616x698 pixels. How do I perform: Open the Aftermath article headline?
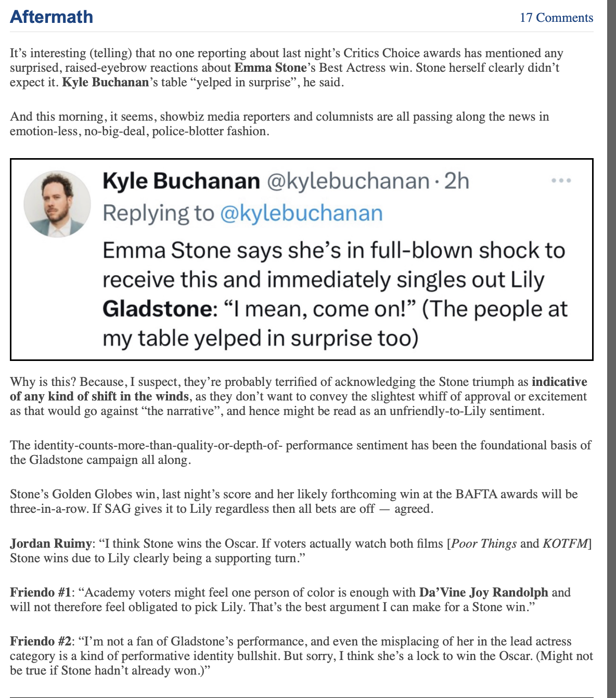[52, 17]
